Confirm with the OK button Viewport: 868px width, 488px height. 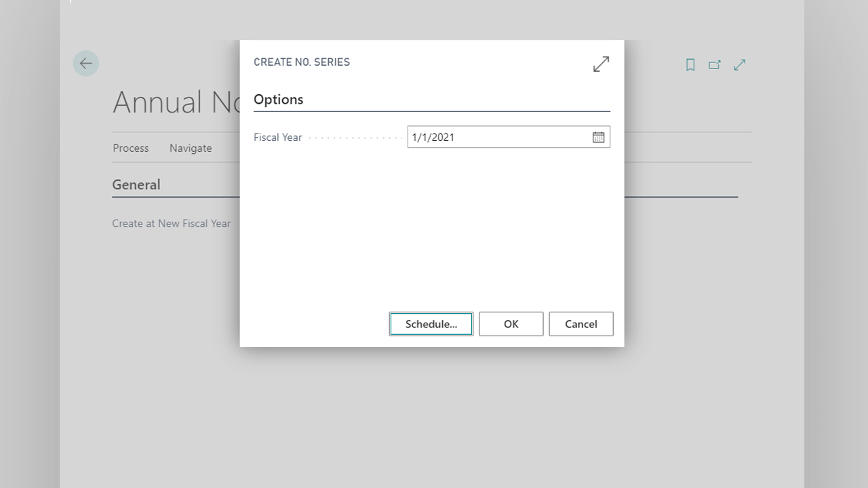(x=511, y=324)
